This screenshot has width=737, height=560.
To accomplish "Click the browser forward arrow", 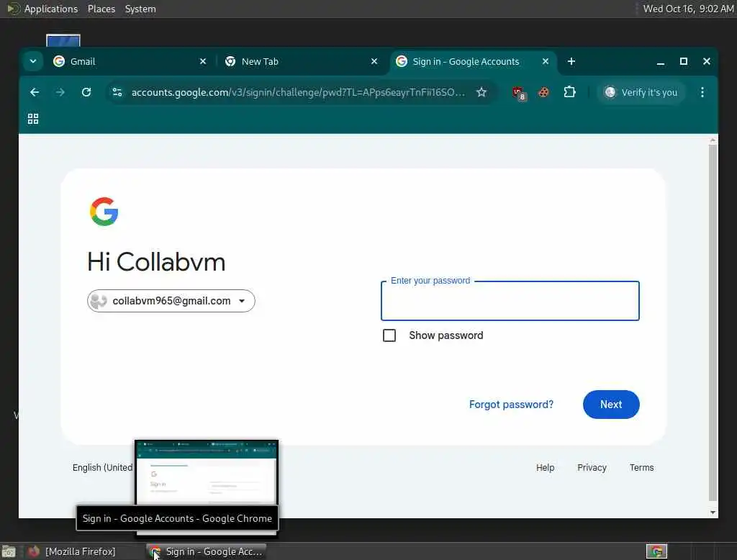I will click(x=60, y=92).
